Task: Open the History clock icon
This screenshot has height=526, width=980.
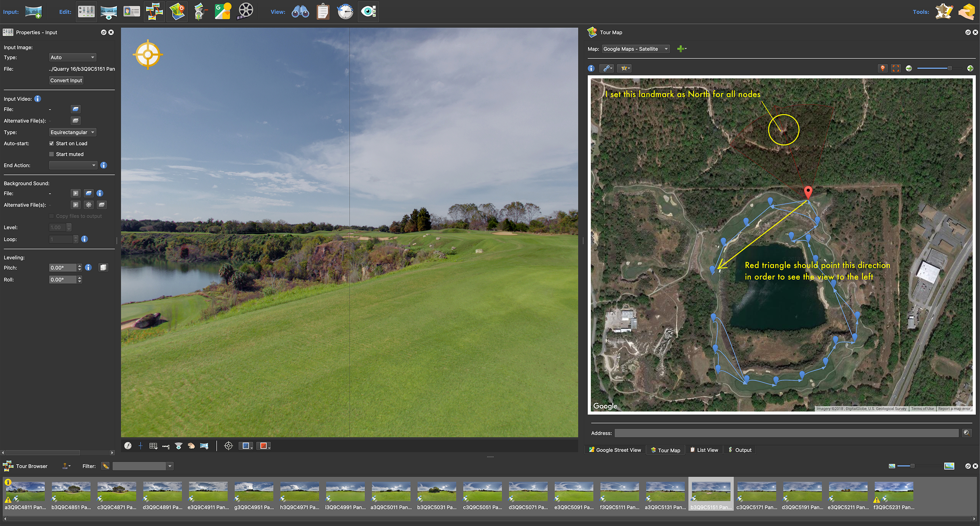Action: (345, 12)
